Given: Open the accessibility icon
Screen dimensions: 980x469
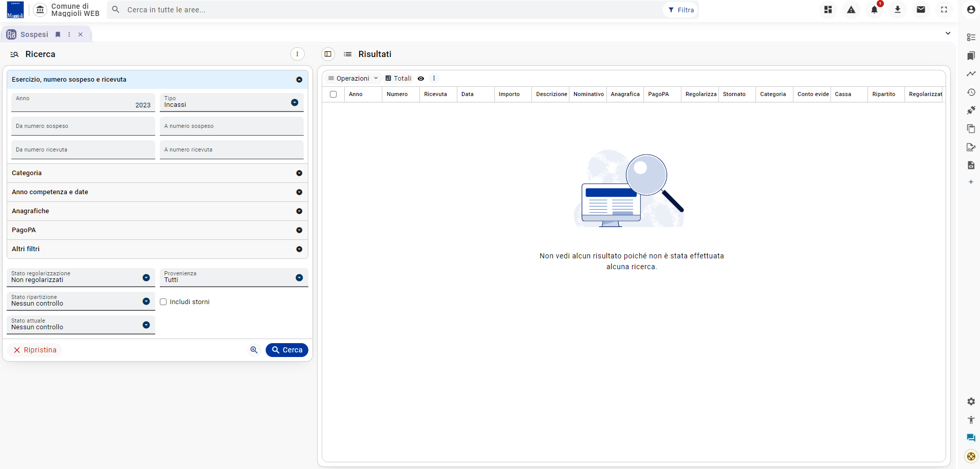Looking at the screenshot, I should (x=971, y=420).
